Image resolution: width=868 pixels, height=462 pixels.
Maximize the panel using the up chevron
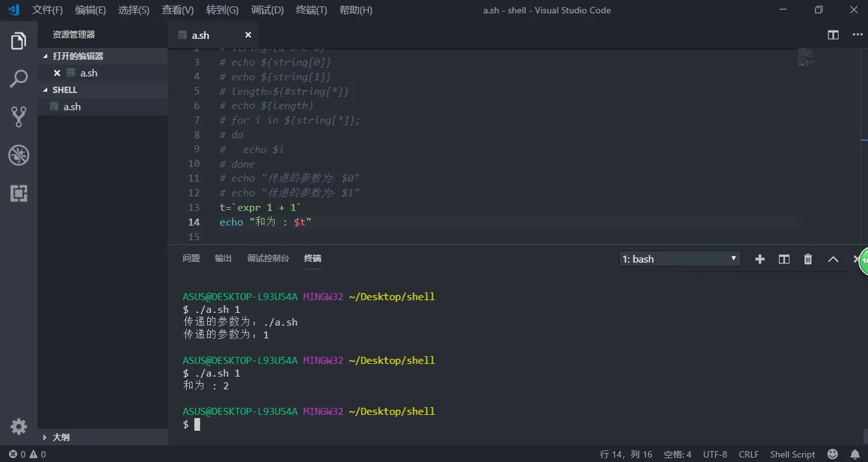[x=833, y=259]
